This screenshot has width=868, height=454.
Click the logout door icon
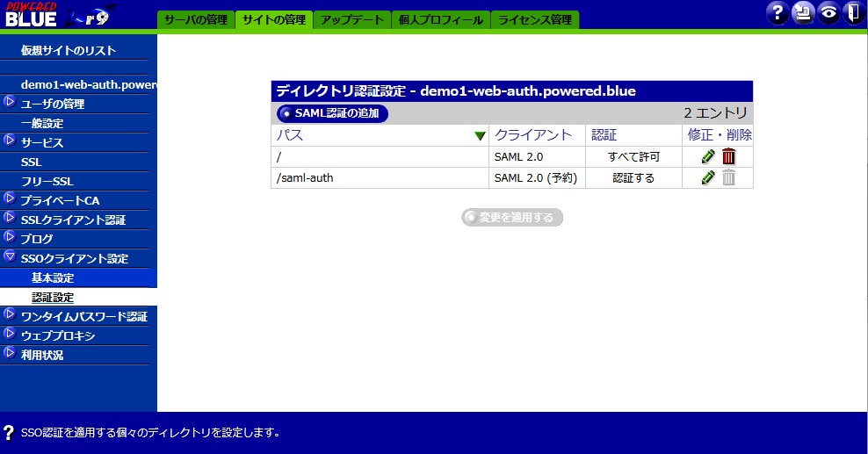click(853, 12)
